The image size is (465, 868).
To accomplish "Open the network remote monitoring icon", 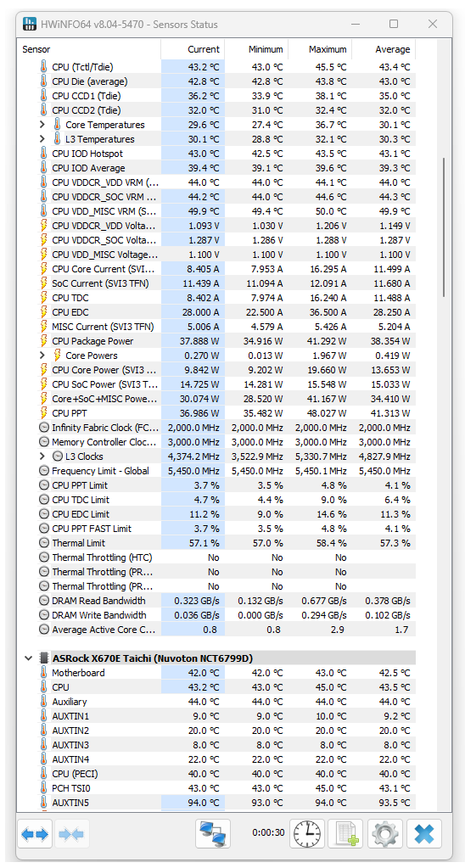I will [x=213, y=833].
